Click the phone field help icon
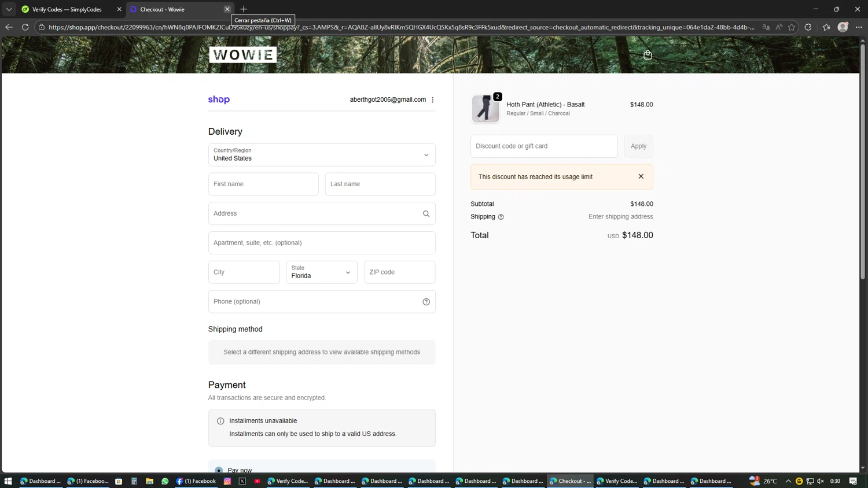Viewport: 868px width, 488px height. (426, 301)
